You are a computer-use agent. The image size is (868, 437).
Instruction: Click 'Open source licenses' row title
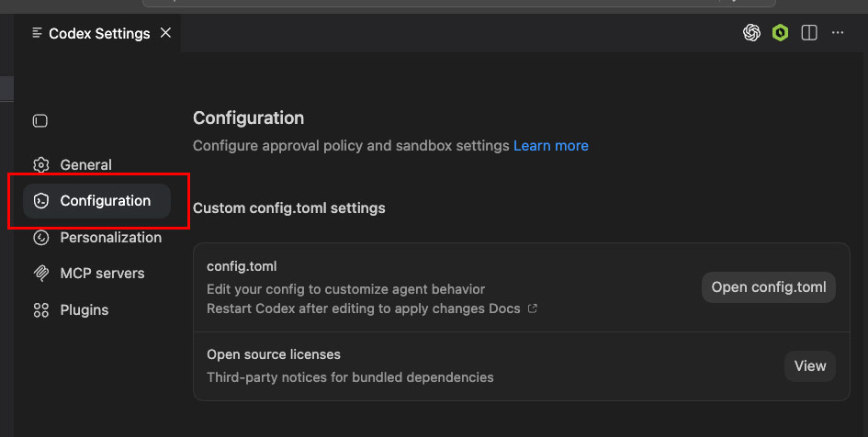click(x=274, y=354)
